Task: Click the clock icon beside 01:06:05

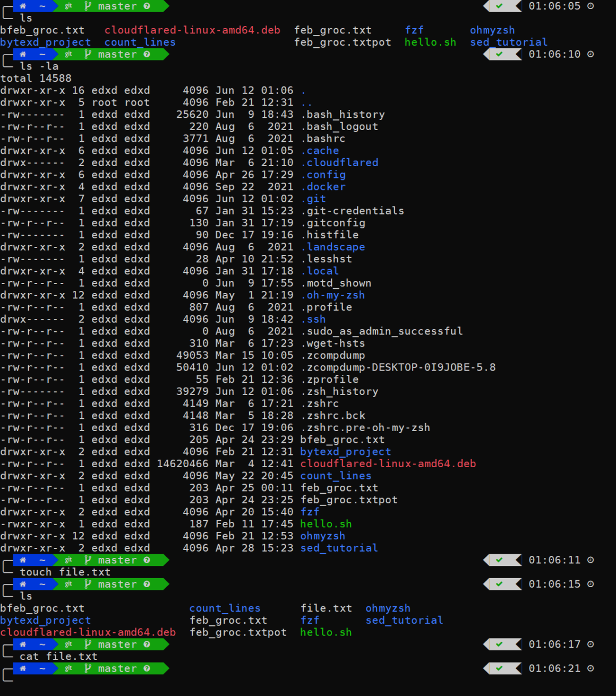Action: [591, 6]
